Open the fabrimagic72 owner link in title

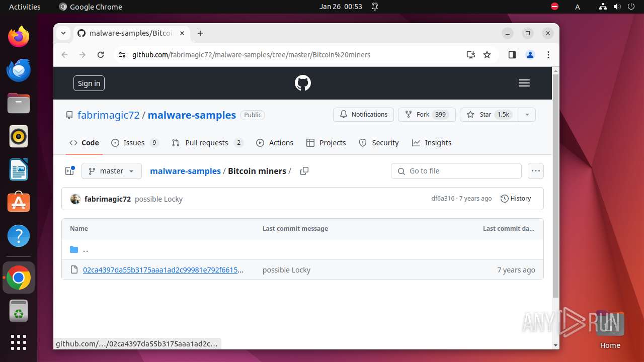click(109, 115)
